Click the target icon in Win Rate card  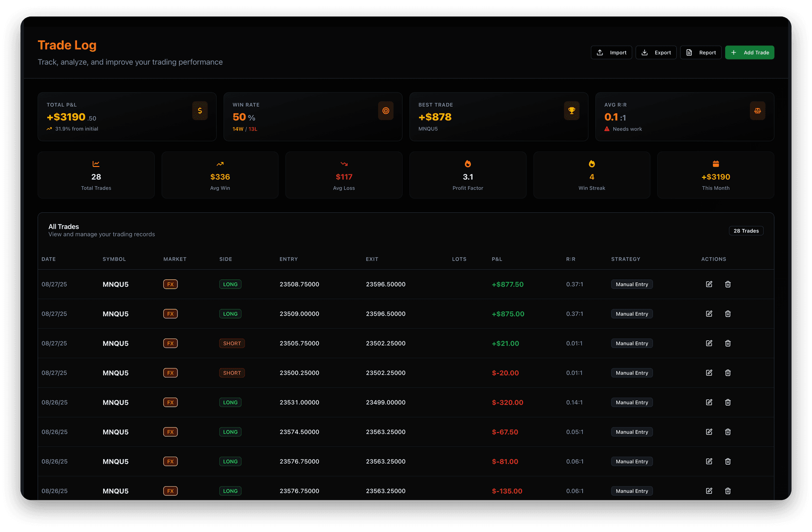(386, 111)
